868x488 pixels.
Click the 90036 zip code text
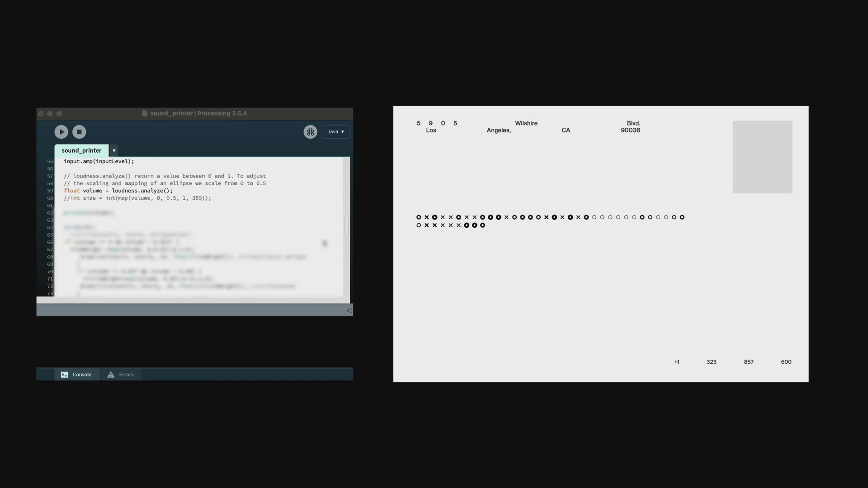point(630,130)
